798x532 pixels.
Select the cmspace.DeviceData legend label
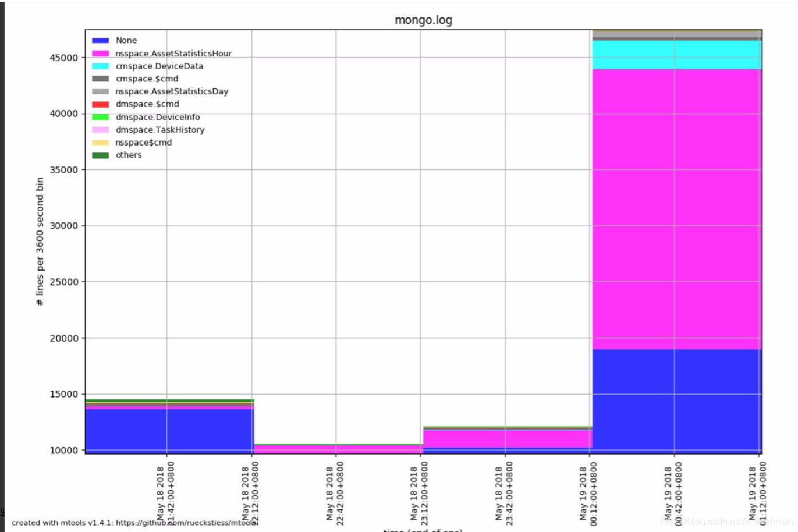click(x=159, y=66)
